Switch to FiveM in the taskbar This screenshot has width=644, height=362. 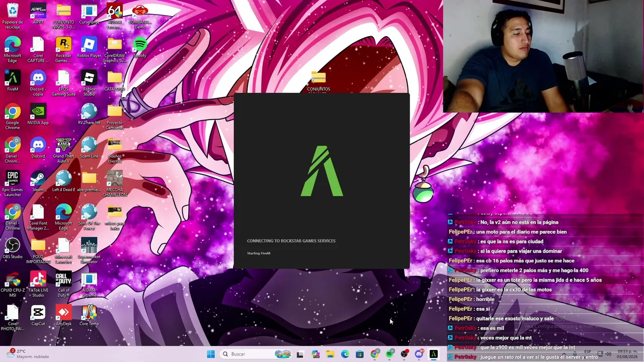pyautogui.click(x=434, y=354)
